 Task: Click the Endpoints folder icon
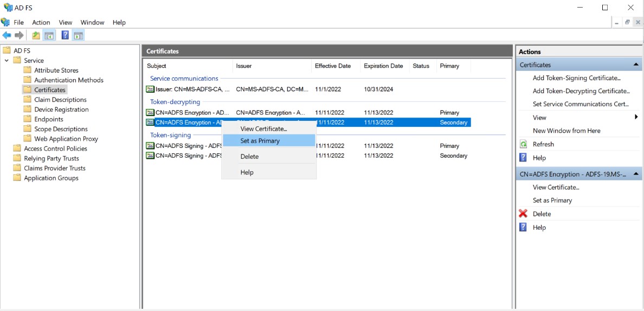coord(27,119)
